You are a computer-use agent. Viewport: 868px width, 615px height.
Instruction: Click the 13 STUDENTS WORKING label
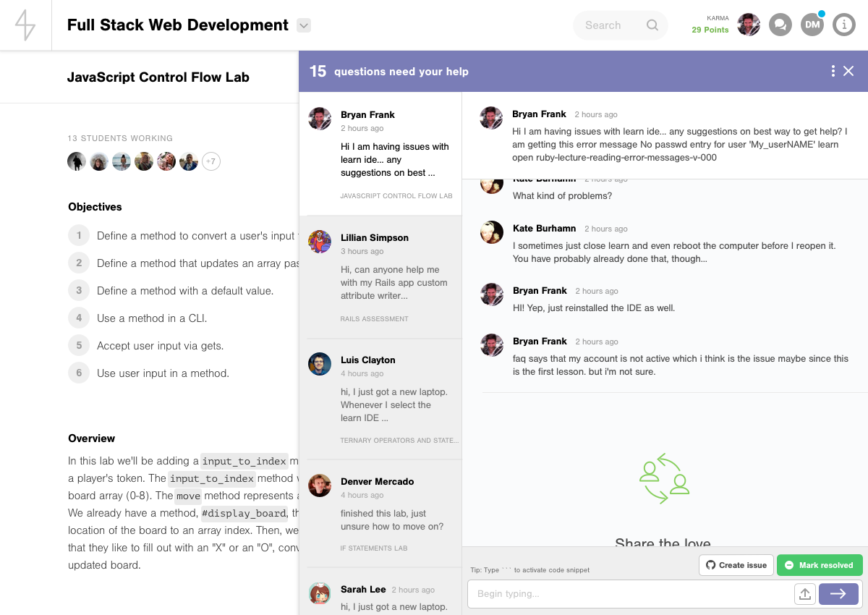pos(120,138)
